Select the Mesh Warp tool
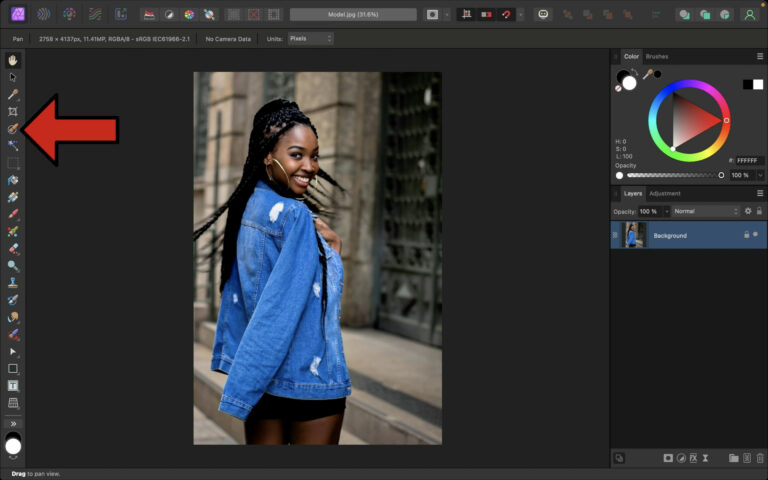The height and width of the screenshot is (480, 768). (13, 403)
